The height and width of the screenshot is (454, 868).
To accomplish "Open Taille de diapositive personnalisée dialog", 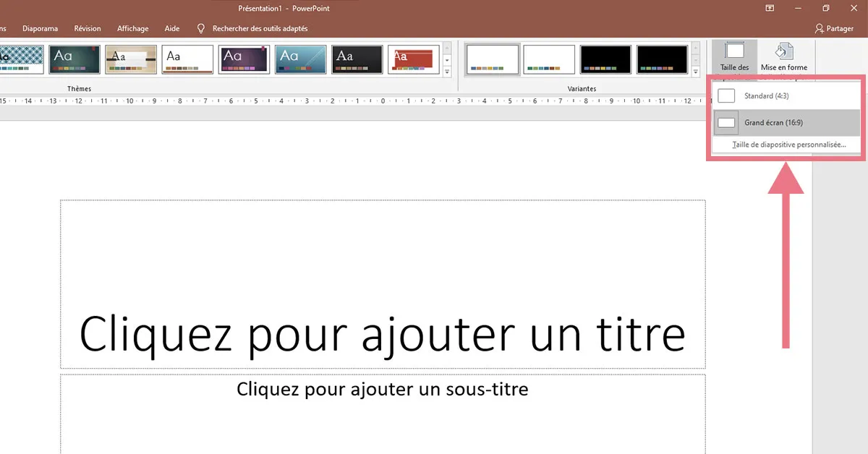I will tap(788, 145).
